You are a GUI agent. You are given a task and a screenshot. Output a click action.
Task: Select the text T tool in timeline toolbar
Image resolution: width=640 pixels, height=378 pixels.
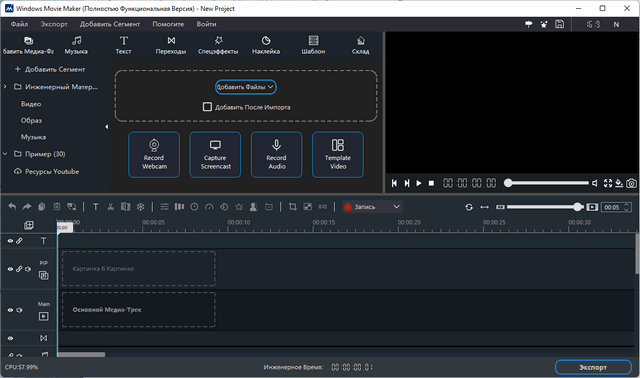coord(96,207)
